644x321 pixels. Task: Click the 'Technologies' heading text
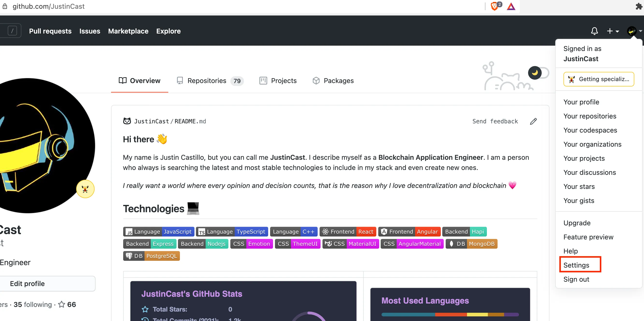tap(153, 208)
